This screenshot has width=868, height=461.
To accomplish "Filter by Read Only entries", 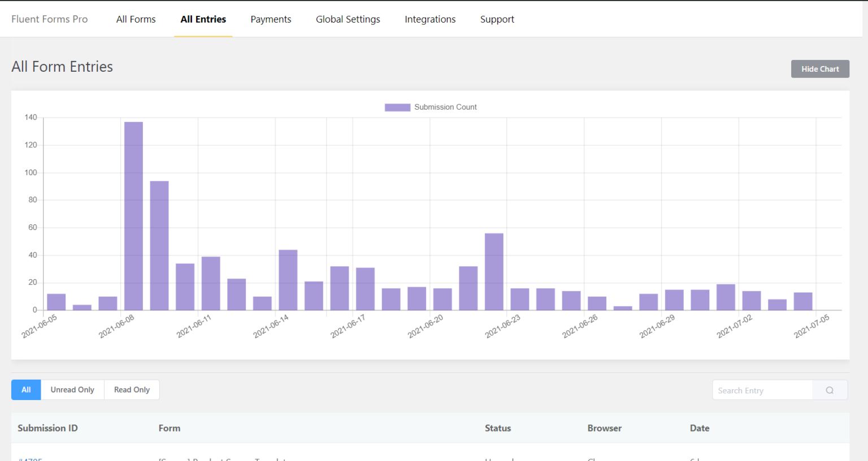I will [132, 390].
